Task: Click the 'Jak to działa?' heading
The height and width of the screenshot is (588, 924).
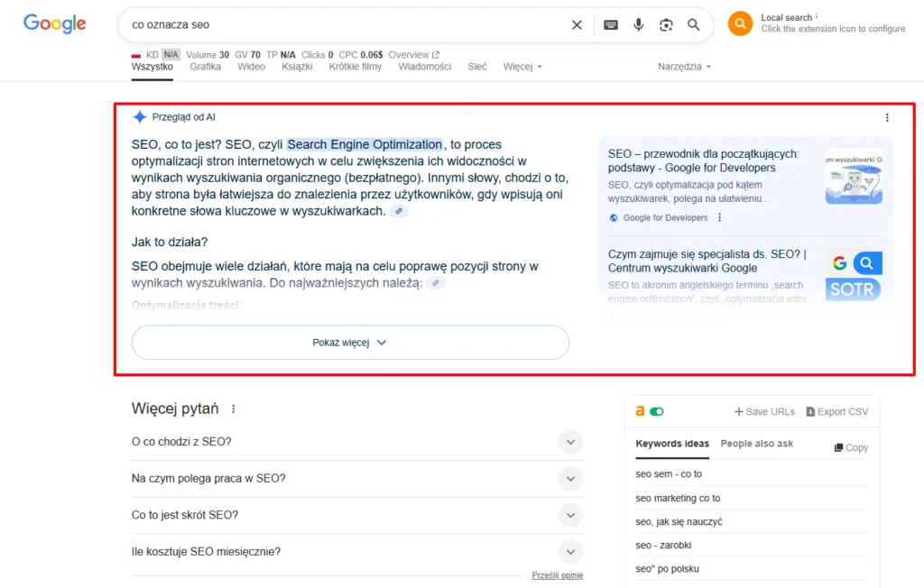Action: 170,243
